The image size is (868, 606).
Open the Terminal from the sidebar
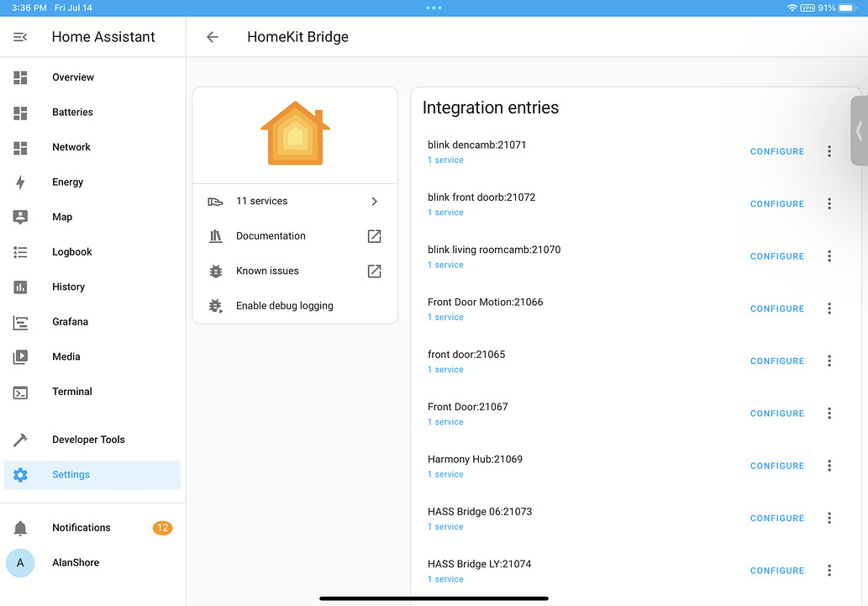pyautogui.click(x=71, y=391)
